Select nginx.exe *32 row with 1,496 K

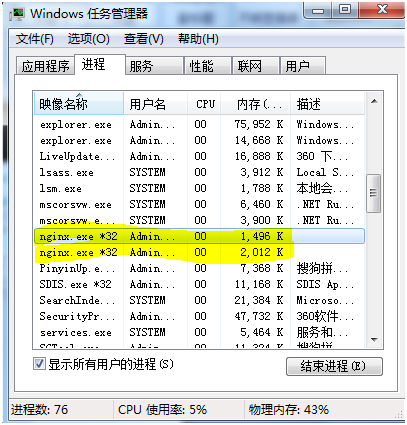[199, 236]
